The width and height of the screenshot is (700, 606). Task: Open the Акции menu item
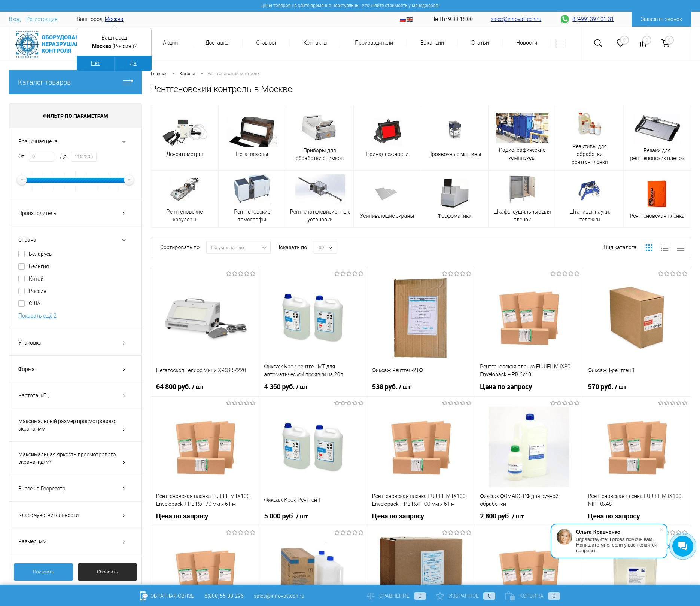click(x=170, y=43)
